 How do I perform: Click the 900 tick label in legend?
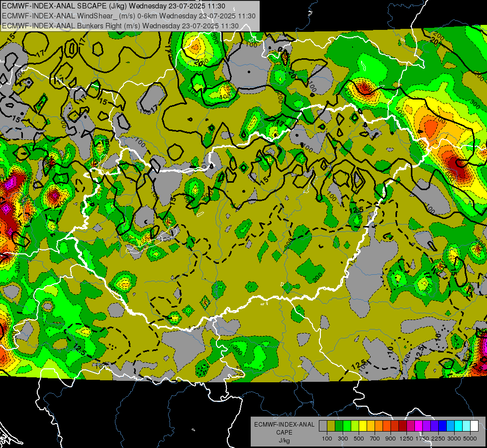click(390, 439)
